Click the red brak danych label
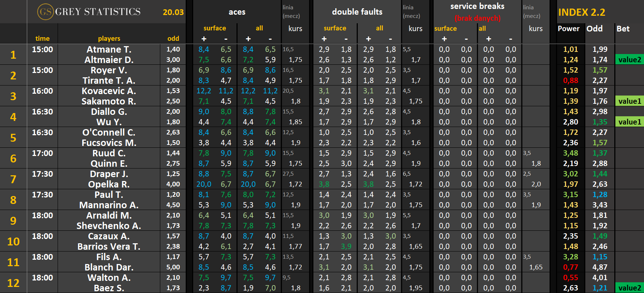 coord(477,18)
